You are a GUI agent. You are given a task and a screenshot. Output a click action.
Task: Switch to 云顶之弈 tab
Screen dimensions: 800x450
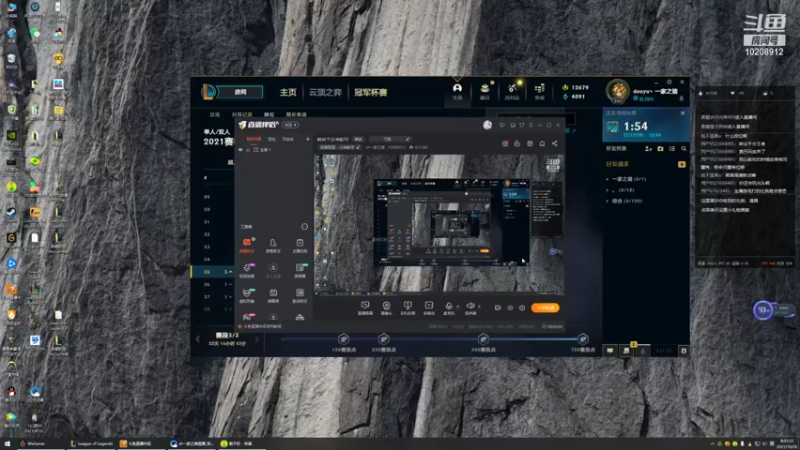pos(325,92)
